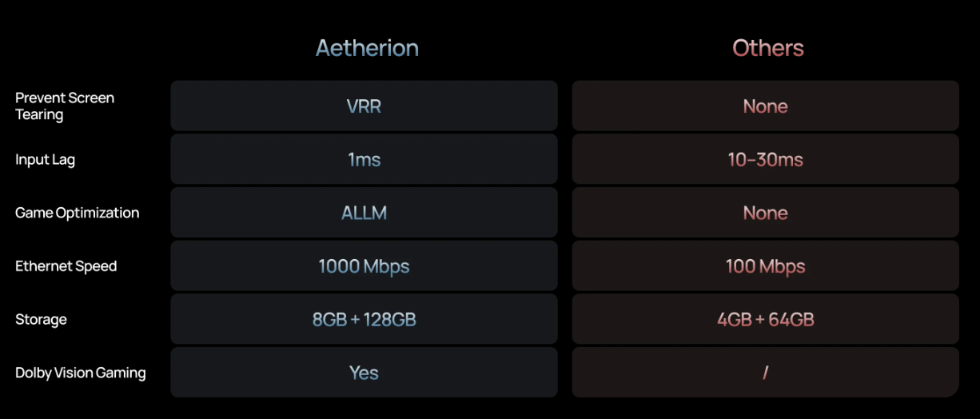Click the slash cell under Others
The height and width of the screenshot is (419, 980).
tap(765, 373)
